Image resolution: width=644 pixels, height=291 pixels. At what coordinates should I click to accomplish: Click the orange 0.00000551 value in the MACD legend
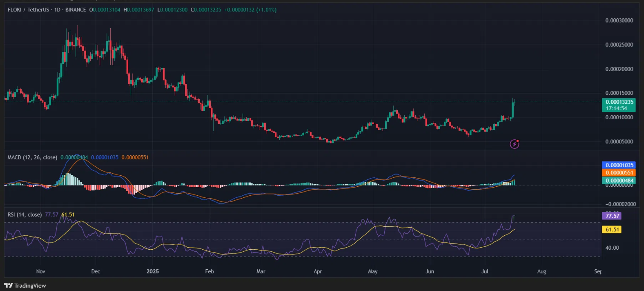point(135,157)
